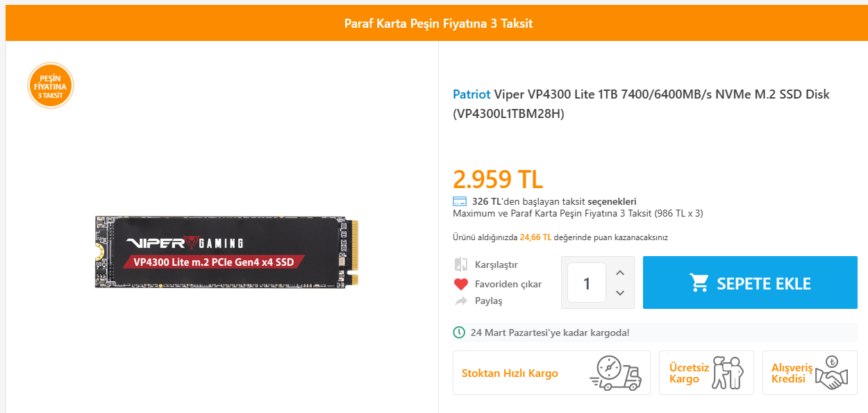
Task: Click the Stoktan Hızlı Kargo box
Action: [x=551, y=373]
